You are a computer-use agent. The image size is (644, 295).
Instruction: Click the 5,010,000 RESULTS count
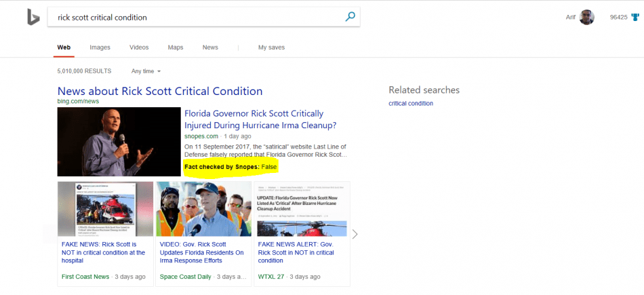[84, 71]
